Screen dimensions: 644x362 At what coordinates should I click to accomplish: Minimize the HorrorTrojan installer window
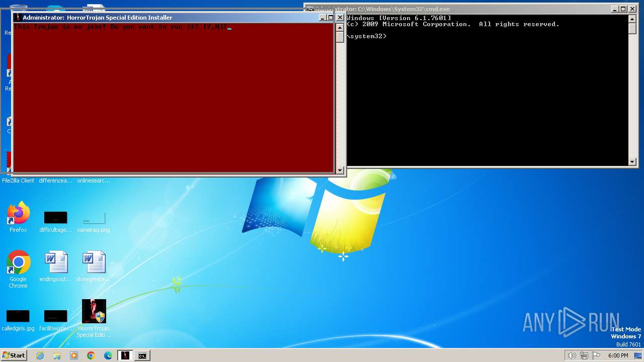click(323, 18)
